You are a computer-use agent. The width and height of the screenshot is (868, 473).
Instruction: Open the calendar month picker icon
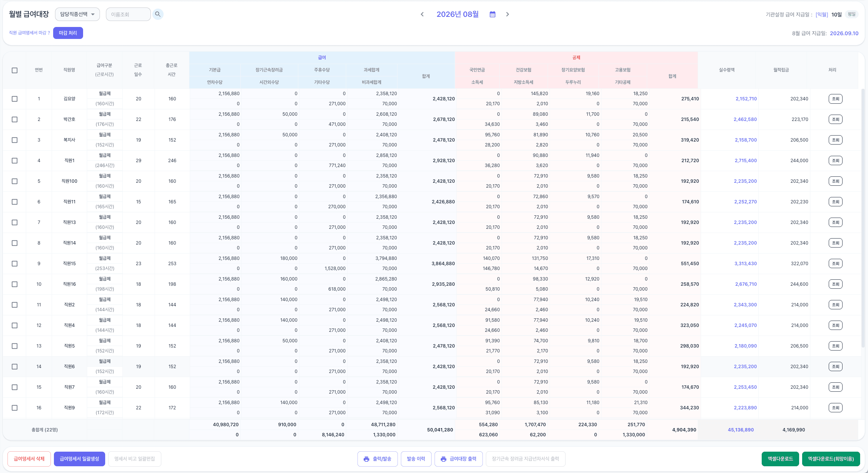493,14
